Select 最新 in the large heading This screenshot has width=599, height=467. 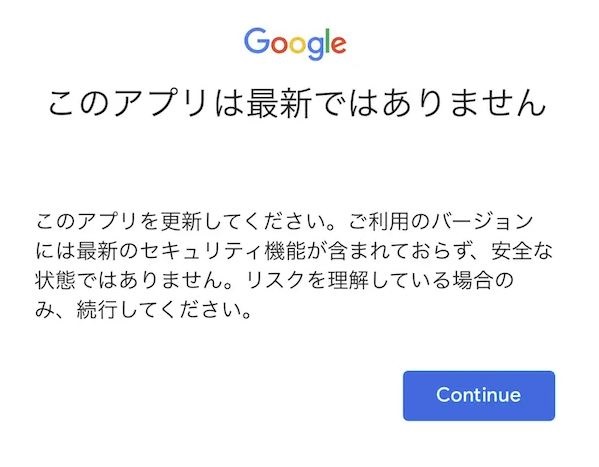tap(279, 103)
